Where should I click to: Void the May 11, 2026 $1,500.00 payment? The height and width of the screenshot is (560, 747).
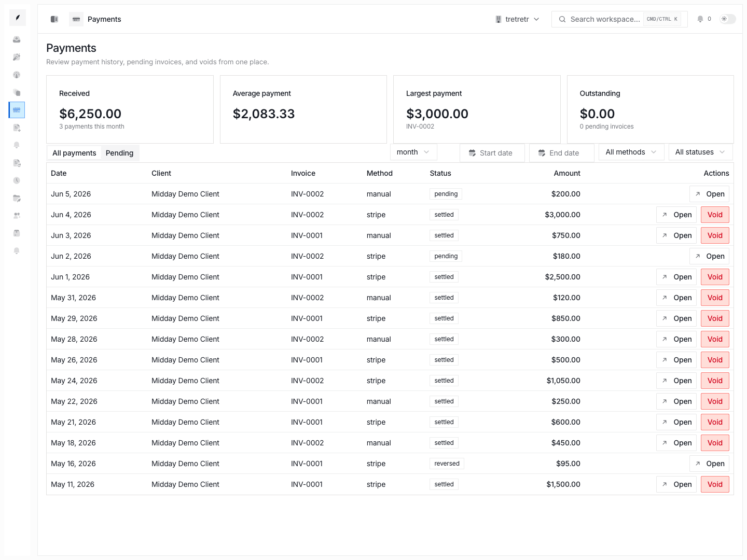[x=715, y=484]
